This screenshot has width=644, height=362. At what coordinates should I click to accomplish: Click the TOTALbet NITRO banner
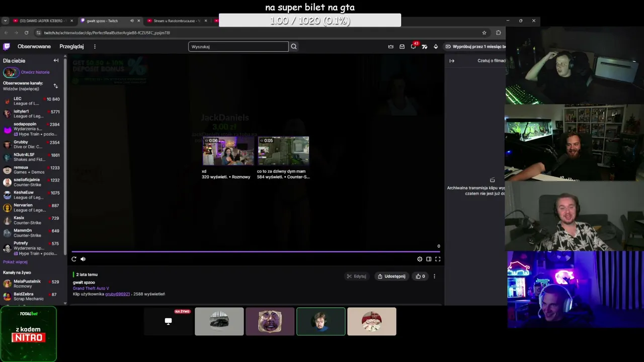[x=29, y=334]
